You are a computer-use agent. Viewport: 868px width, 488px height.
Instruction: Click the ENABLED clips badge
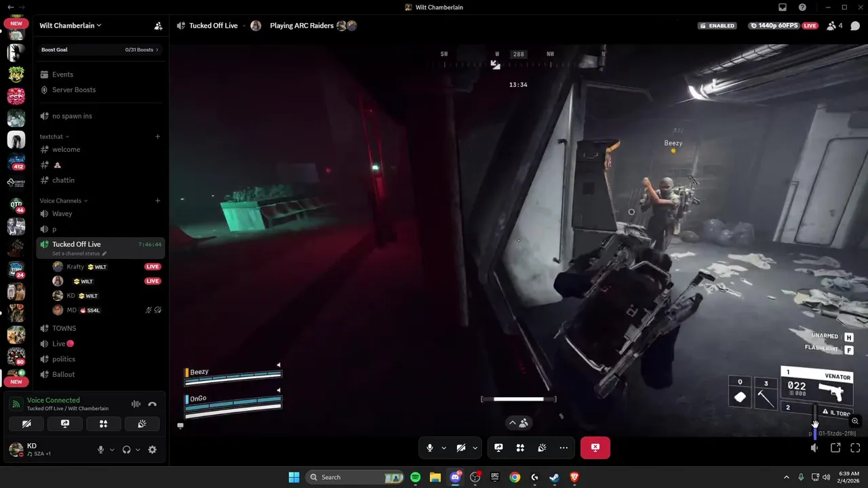pos(717,26)
